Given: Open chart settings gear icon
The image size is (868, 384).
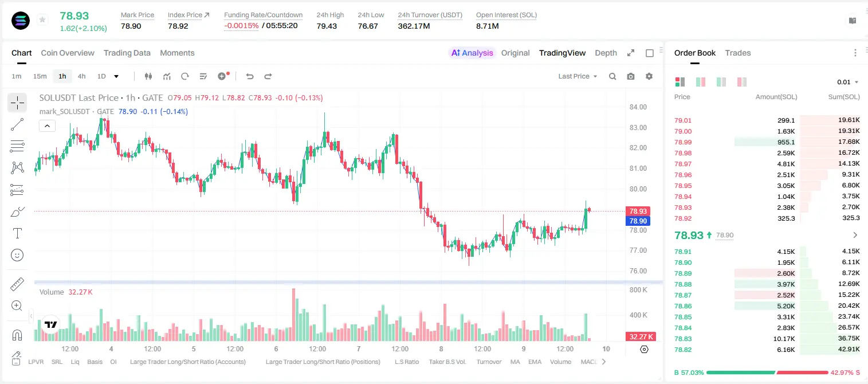Looking at the screenshot, I should click(x=649, y=76).
